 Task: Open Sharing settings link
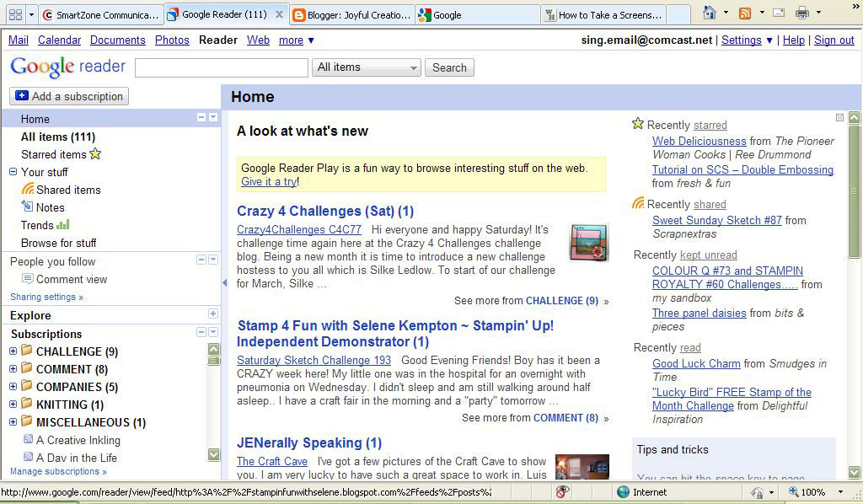[x=46, y=297]
